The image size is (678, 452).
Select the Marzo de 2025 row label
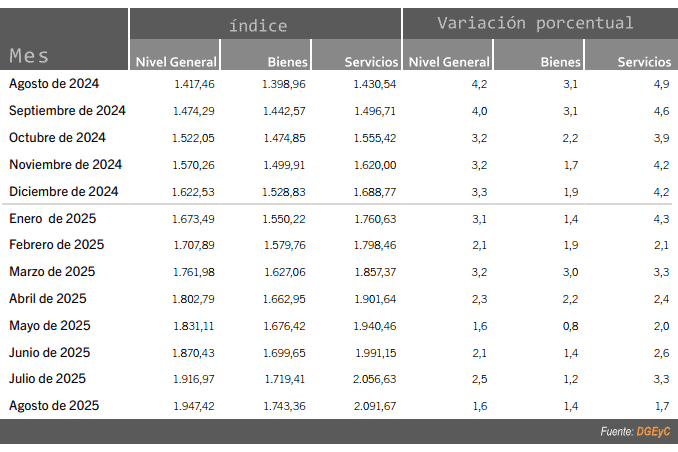click(52, 272)
